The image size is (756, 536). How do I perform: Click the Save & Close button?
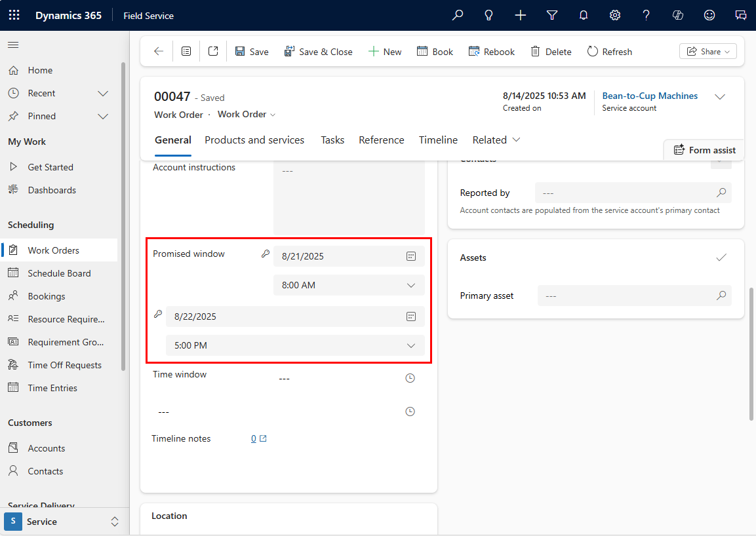click(319, 51)
